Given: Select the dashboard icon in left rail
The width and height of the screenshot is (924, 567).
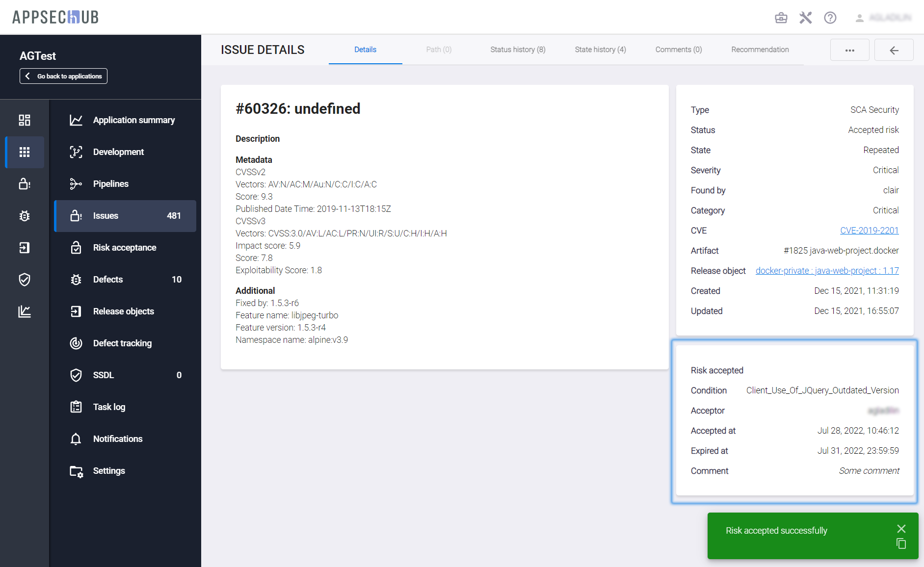Looking at the screenshot, I should click(25, 120).
